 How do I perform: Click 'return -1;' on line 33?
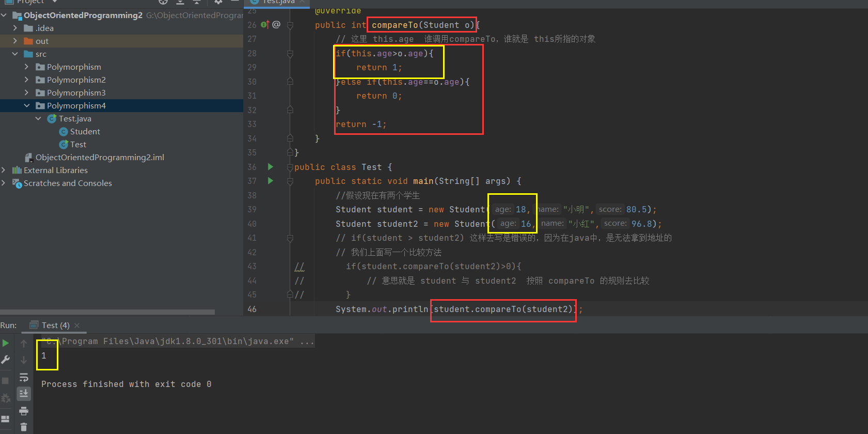pos(361,124)
